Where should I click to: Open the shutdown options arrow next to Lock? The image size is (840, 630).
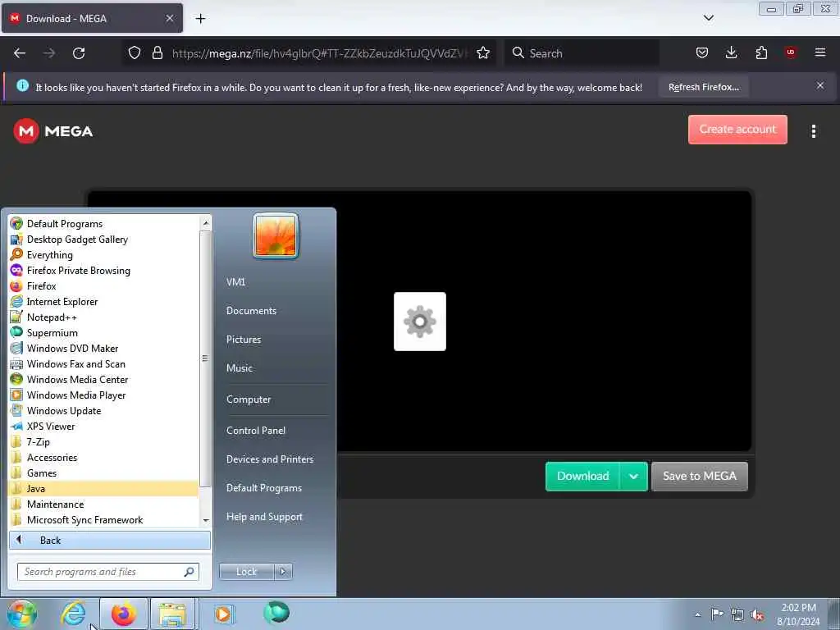coord(283,572)
